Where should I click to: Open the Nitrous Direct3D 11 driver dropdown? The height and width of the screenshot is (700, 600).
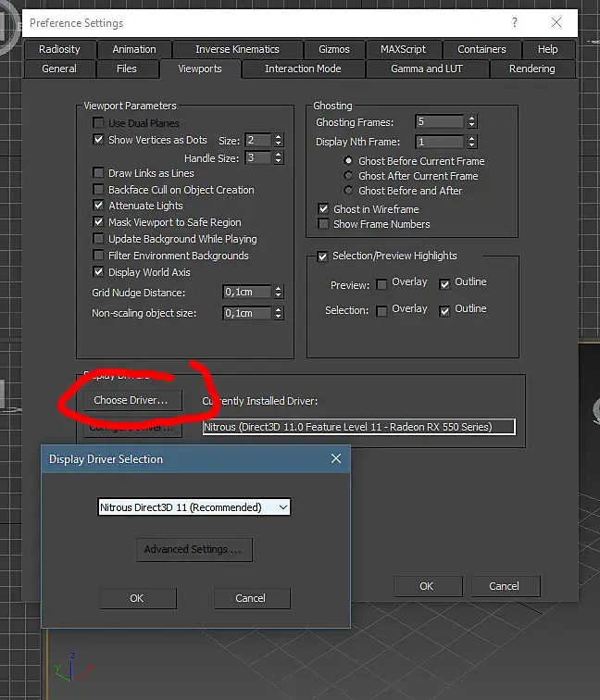click(194, 507)
